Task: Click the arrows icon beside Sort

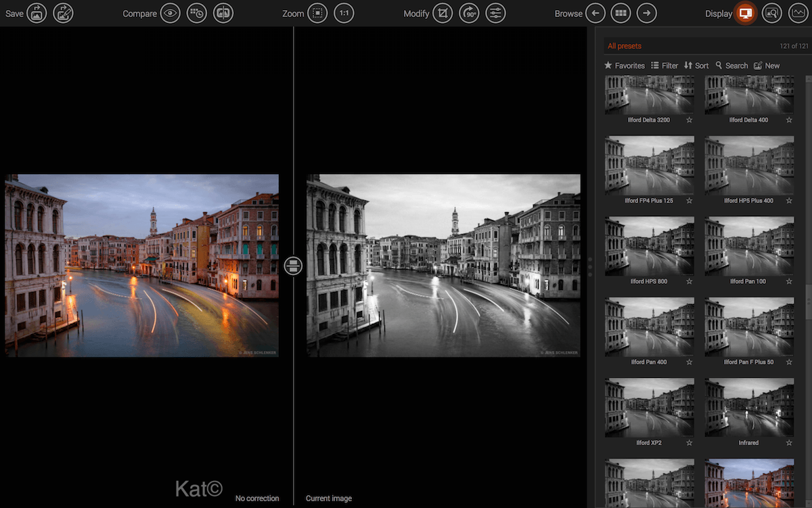Action: (688, 65)
